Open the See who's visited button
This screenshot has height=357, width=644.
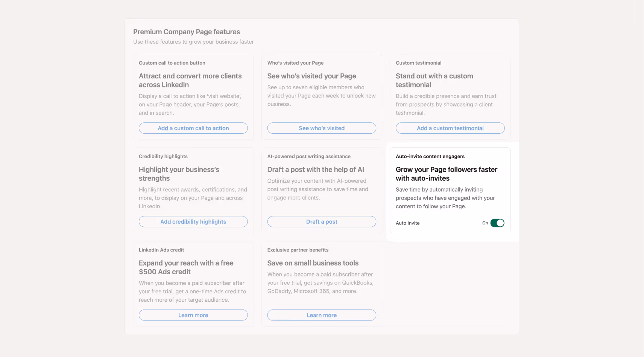[322, 128]
